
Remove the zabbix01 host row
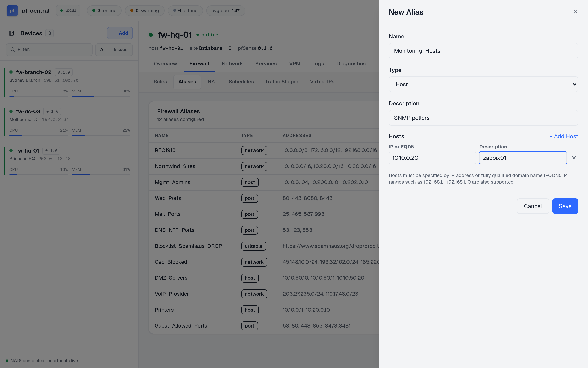point(574,158)
